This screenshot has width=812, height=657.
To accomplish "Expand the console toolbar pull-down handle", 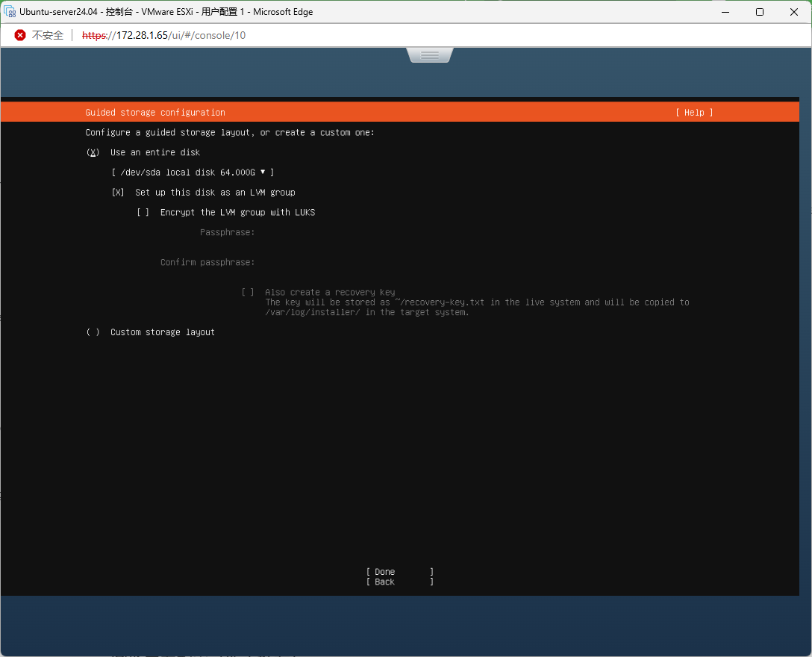I will [x=430, y=55].
